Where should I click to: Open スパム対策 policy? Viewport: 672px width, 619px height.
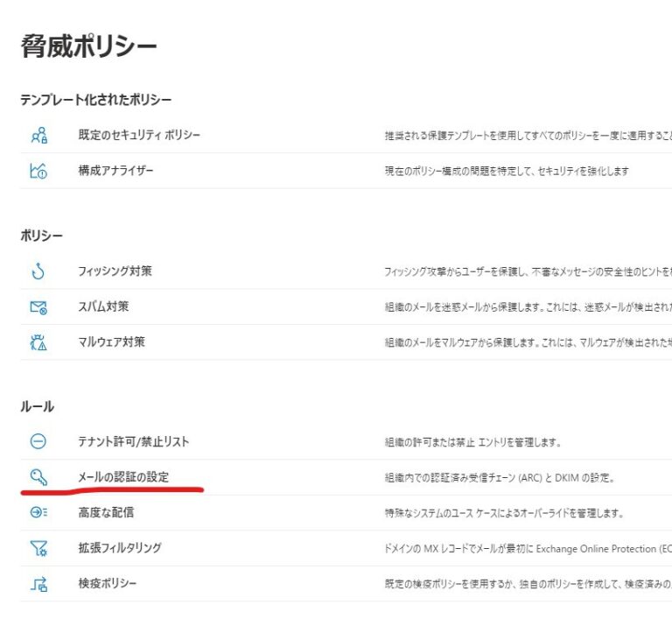(x=103, y=306)
